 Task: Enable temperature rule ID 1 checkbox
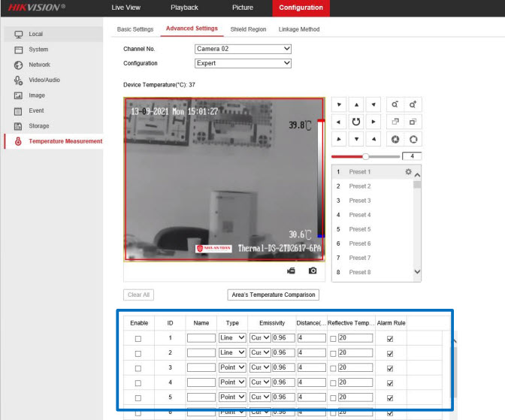pos(138,339)
